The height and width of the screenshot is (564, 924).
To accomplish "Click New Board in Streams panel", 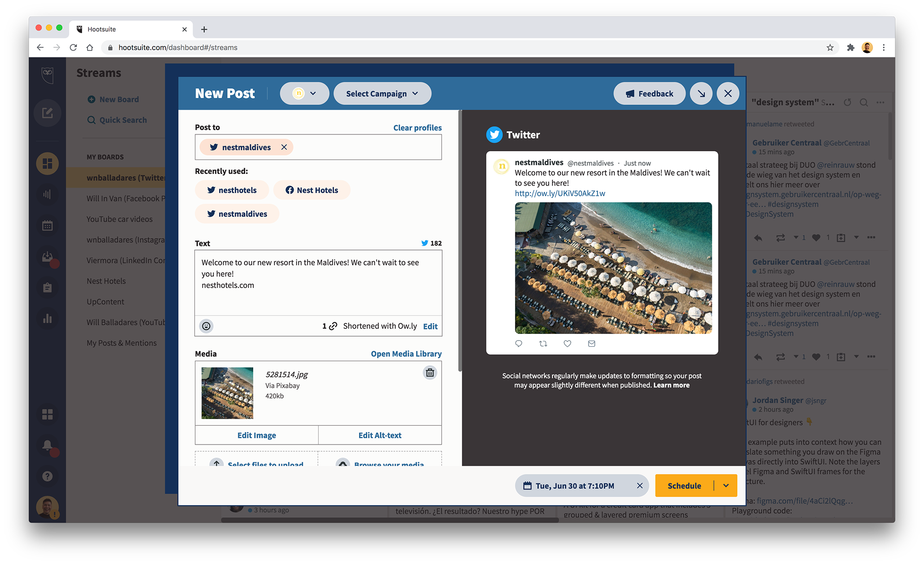I will point(114,99).
